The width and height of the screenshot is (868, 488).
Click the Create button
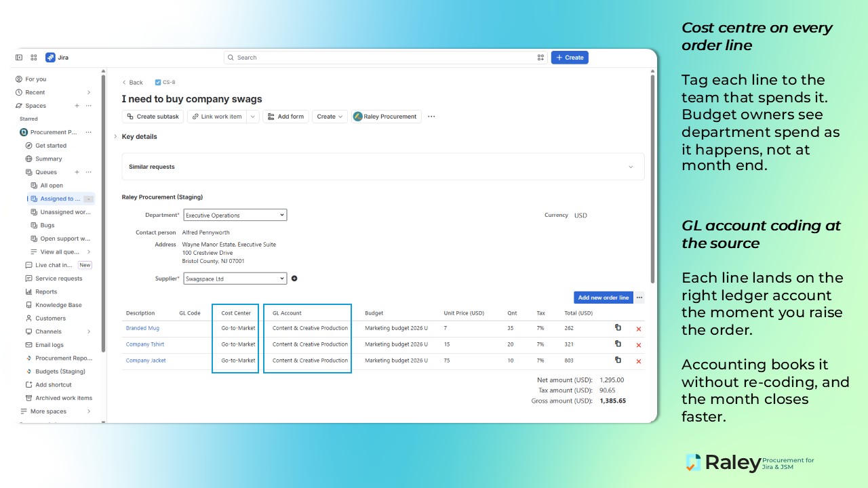point(570,58)
